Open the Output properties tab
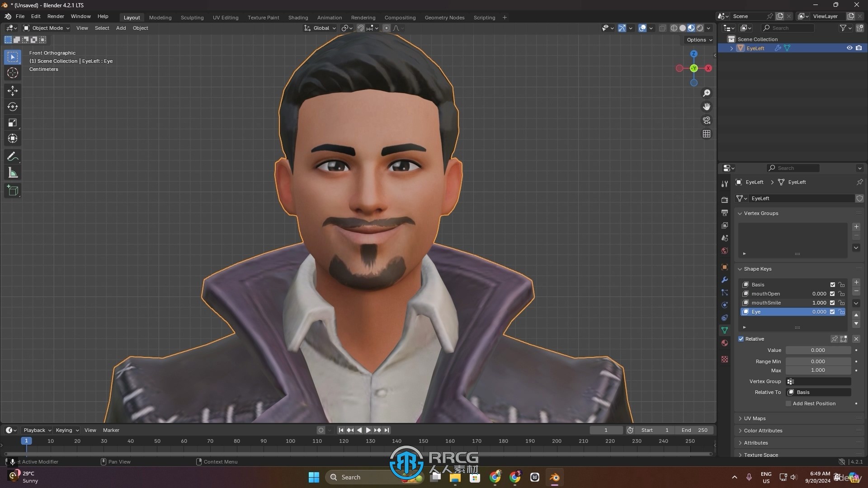The width and height of the screenshot is (868, 488). pos(725,212)
